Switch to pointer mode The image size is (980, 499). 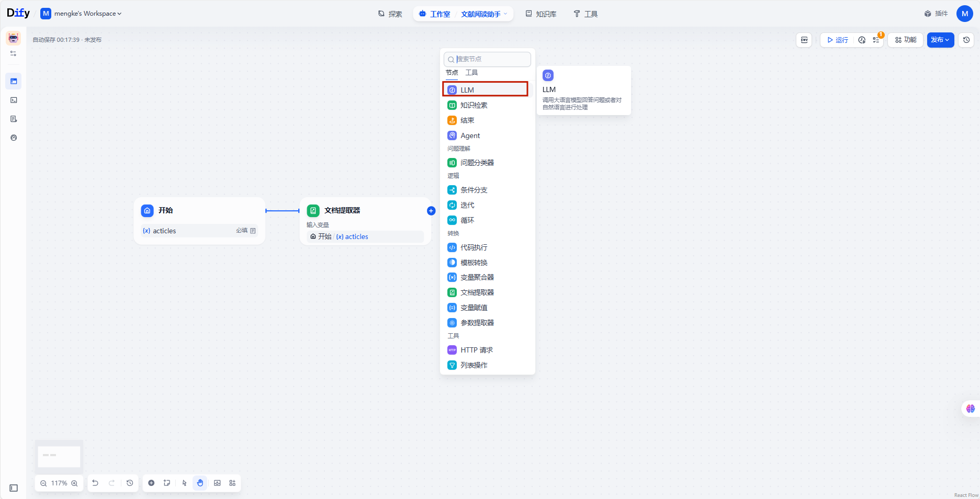click(184, 483)
